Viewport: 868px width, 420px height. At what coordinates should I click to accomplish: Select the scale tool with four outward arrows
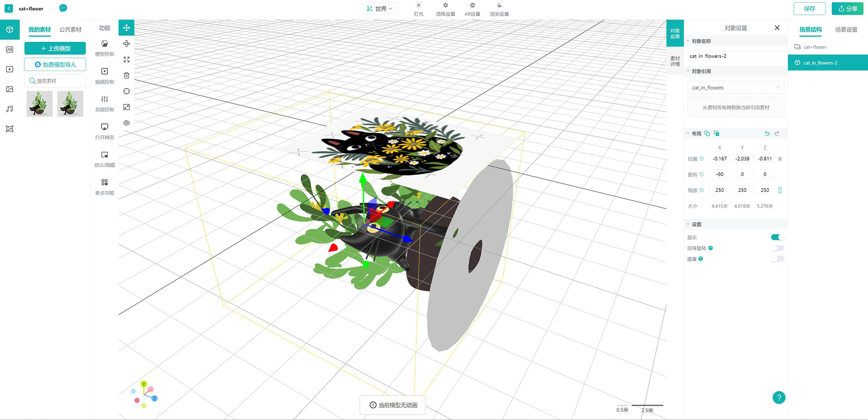127,59
